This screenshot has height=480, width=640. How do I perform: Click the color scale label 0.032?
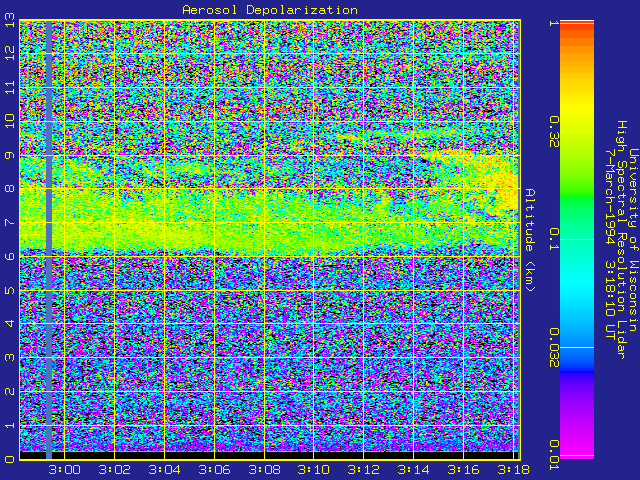[554, 348]
